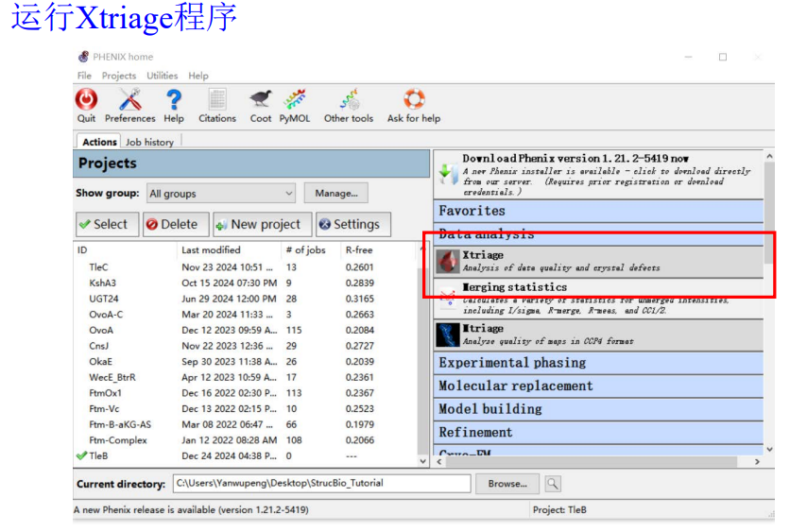The image size is (790, 532).
Task: Select the OkaE project row
Action: click(246, 361)
